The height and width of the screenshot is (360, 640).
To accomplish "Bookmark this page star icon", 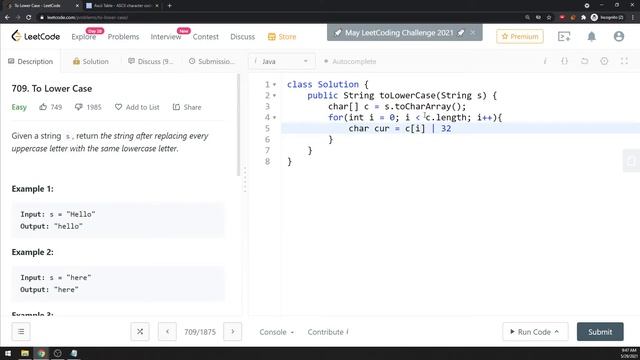I will point(549,17).
